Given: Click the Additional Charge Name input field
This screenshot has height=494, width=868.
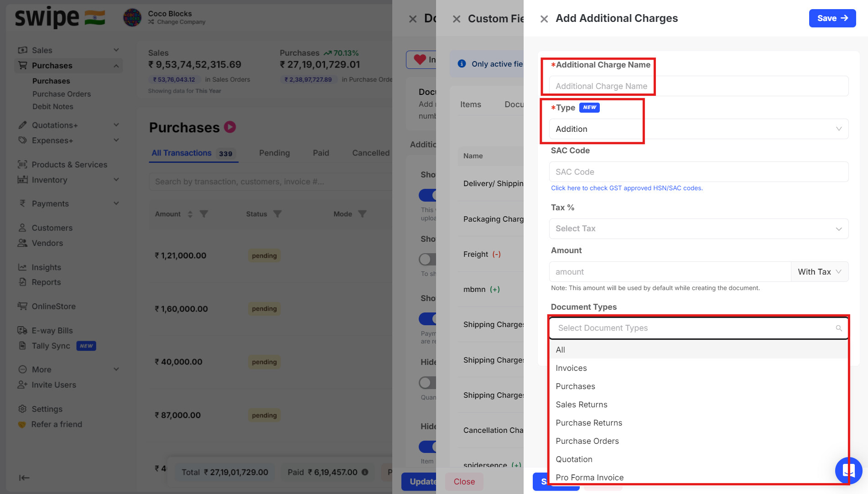Looking at the screenshot, I should (x=698, y=86).
